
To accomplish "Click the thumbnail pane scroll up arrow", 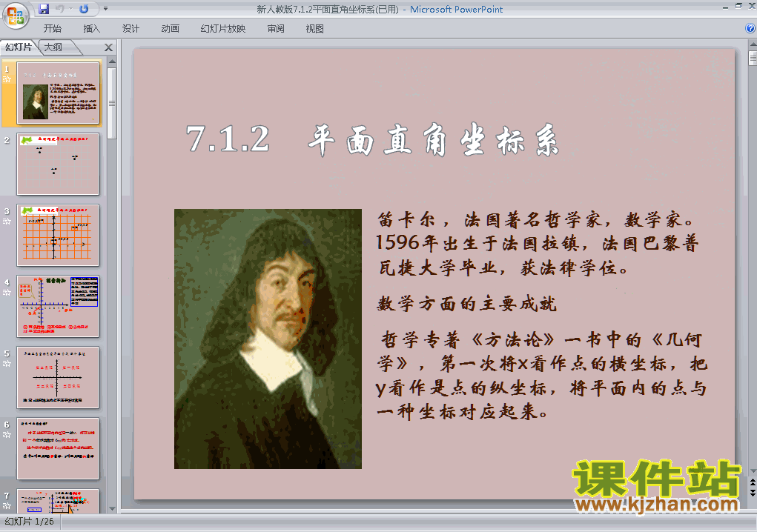I will pyautogui.click(x=112, y=61).
